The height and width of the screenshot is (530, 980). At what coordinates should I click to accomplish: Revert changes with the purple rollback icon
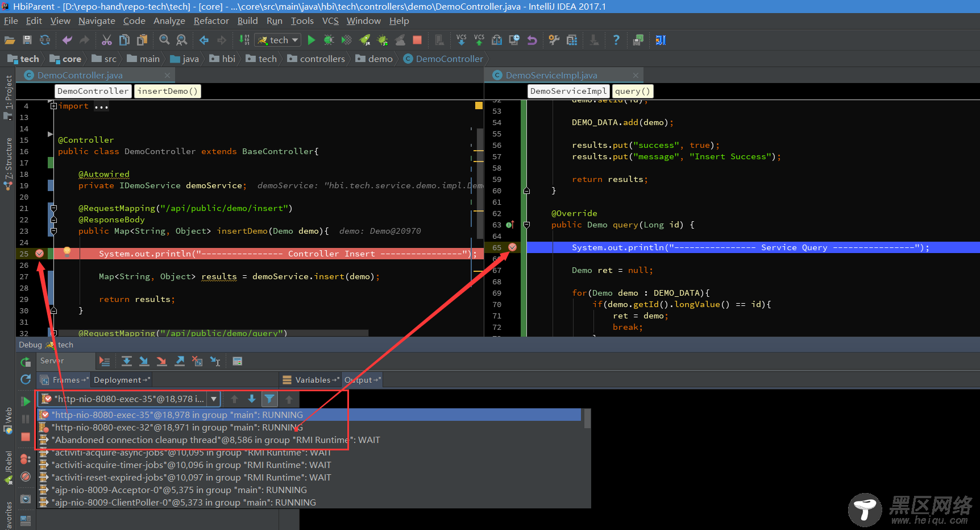pyautogui.click(x=532, y=40)
